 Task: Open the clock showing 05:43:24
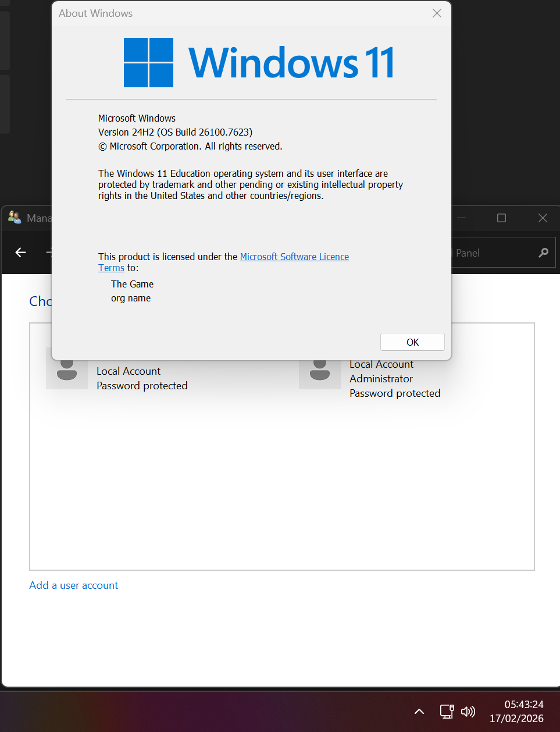(524, 704)
